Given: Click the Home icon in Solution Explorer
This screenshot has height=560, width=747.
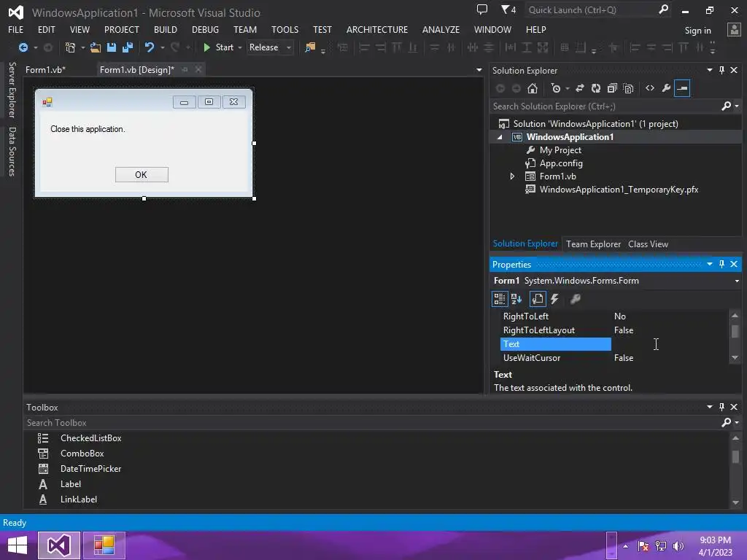Looking at the screenshot, I should click(533, 88).
